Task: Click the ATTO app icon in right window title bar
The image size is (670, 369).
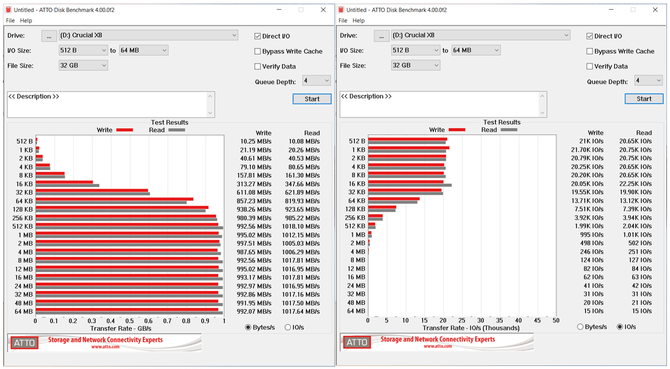Action: (x=341, y=9)
